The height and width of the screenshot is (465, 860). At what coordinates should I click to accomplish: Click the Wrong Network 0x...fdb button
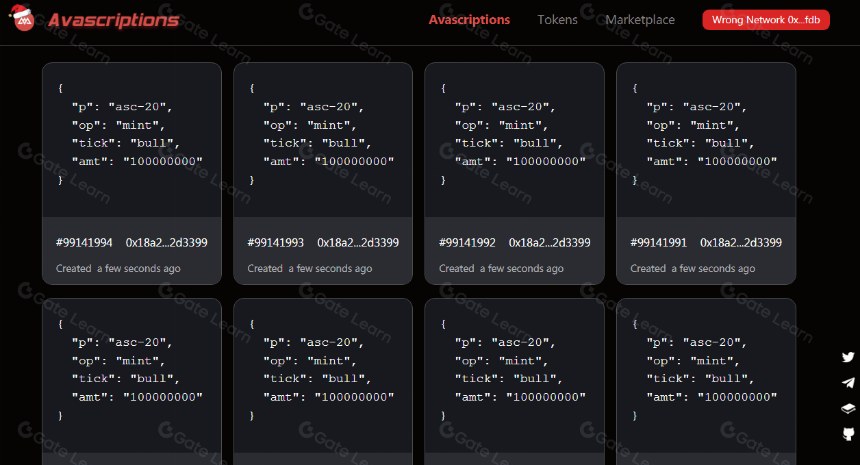(766, 20)
